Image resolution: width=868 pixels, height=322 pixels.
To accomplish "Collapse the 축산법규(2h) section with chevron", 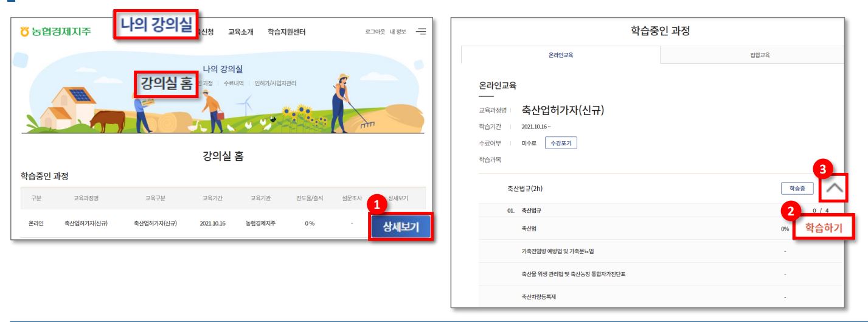I will 833,189.
